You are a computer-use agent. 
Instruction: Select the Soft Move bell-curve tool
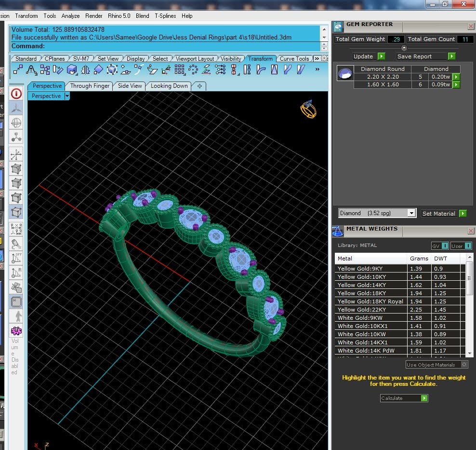tap(31, 70)
